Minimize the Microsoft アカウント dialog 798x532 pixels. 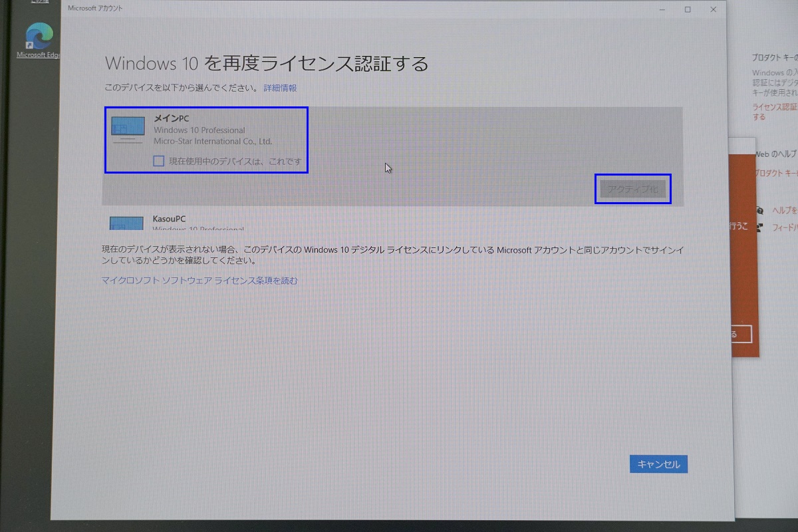pyautogui.click(x=662, y=9)
